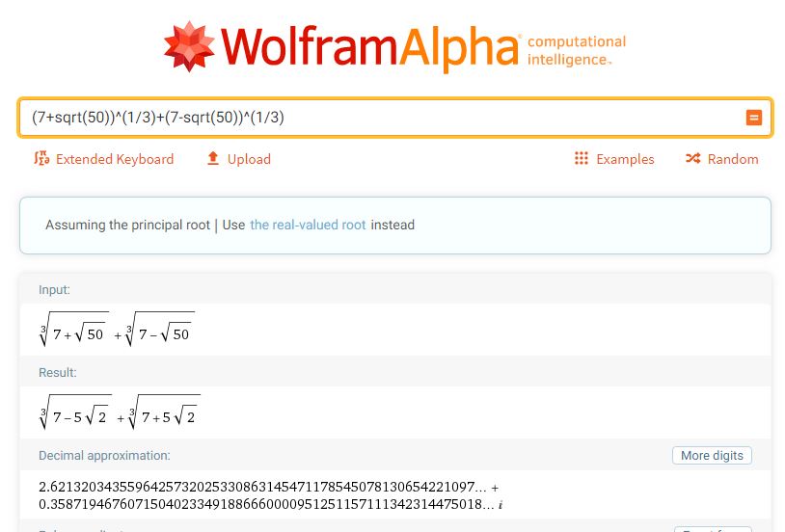The width and height of the screenshot is (785, 532).
Task: Select the Upload text label
Action: pos(249,159)
